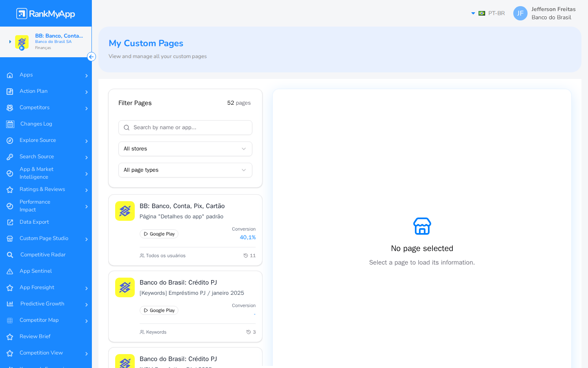
Task: Open the PT-BR language selector
Action: point(488,13)
